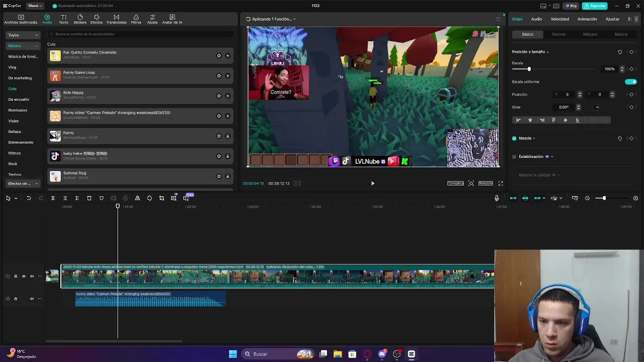Click the Completa preview quality button
Screen dimensions: 644x362
455,184
